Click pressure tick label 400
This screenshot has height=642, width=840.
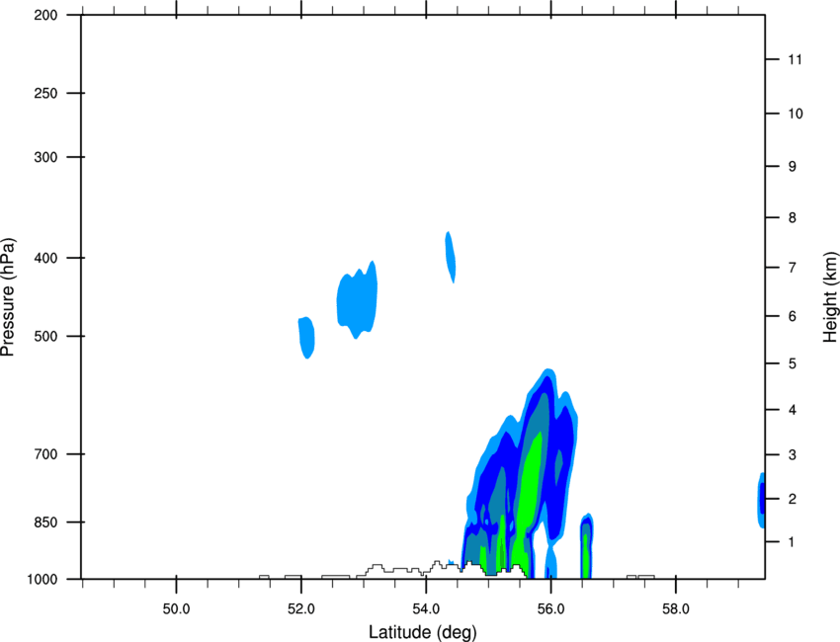pyautogui.click(x=45, y=258)
